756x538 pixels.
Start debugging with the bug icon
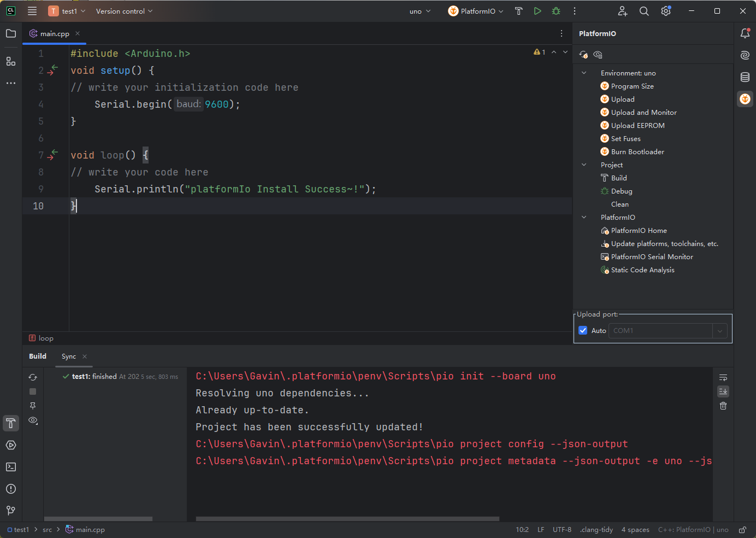tap(556, 11)
